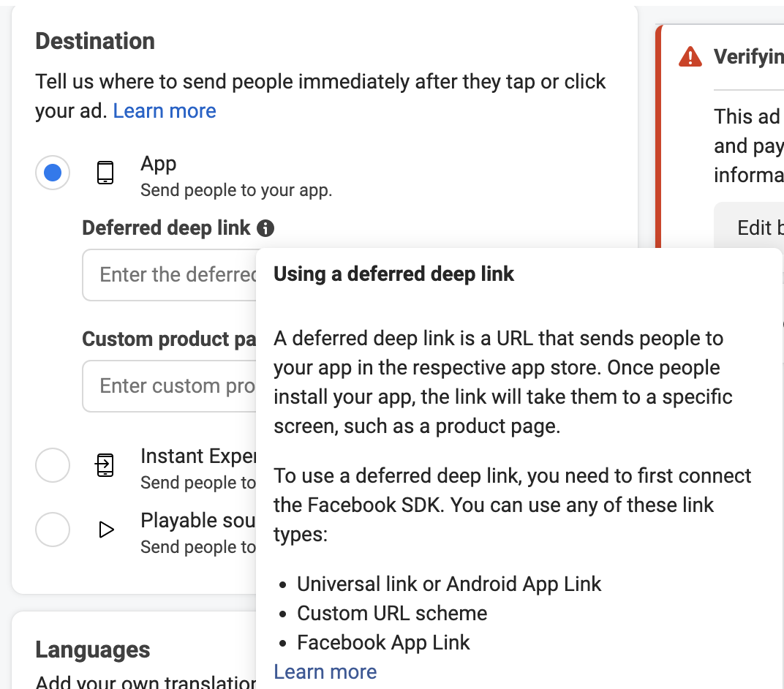Click the Destination section heading

[x=95, y=41]
